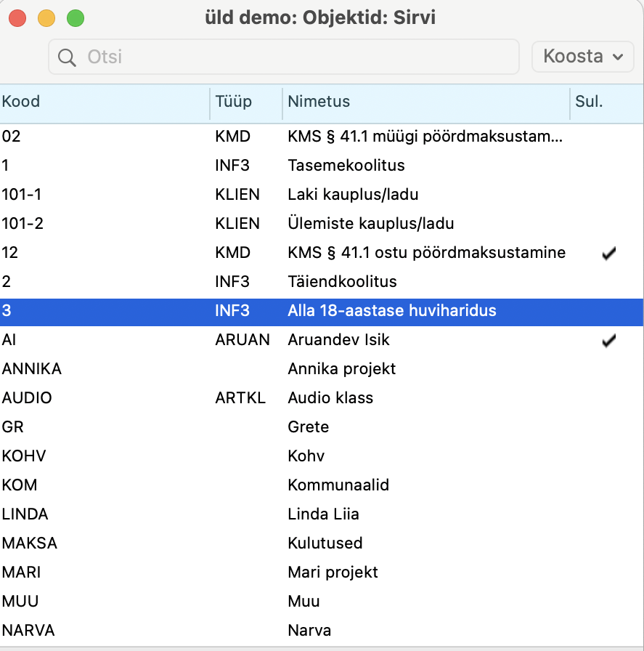This screenshot has height=651, width=644.
Task: Select the Kommunaalid row
Action: click(x=322, y=485)
